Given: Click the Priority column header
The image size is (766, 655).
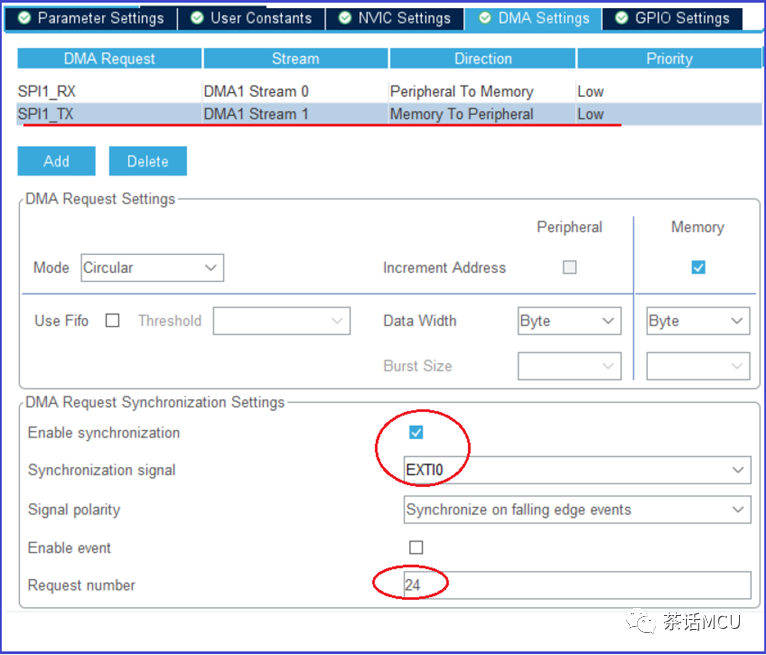Looking at the screenshot, I should [669, 59].
